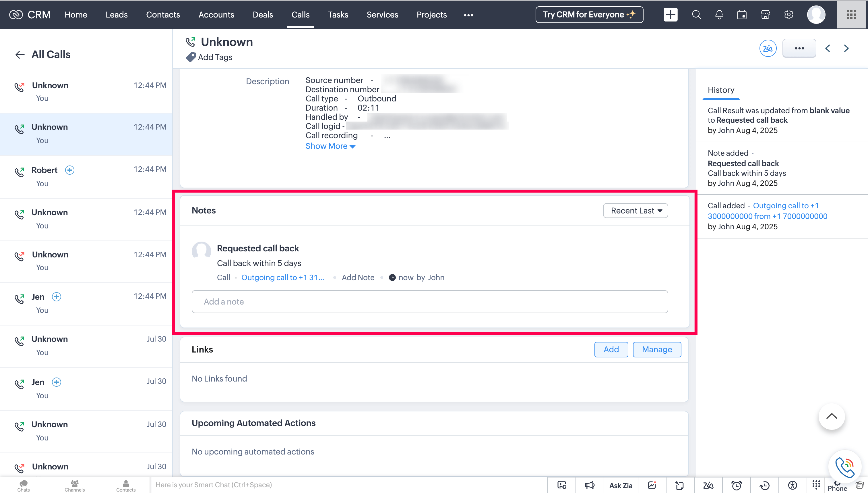Open the record actions ellipsis button
The height and width of the screenshot is (493, 868).
(799, 49)
